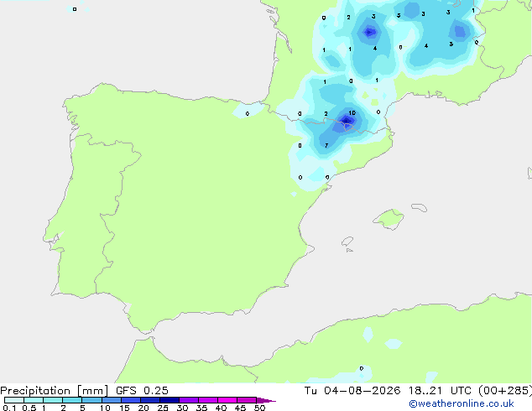This screenshot has height=411, width=532.
Task: Select the 5–10 mm legend swatch
Action: (91, 400)
